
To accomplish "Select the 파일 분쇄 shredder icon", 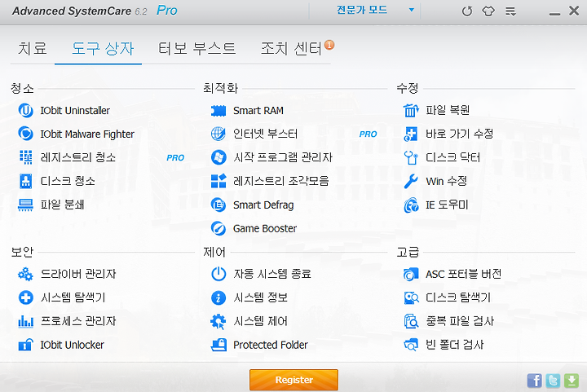I will tap(25, 205).
